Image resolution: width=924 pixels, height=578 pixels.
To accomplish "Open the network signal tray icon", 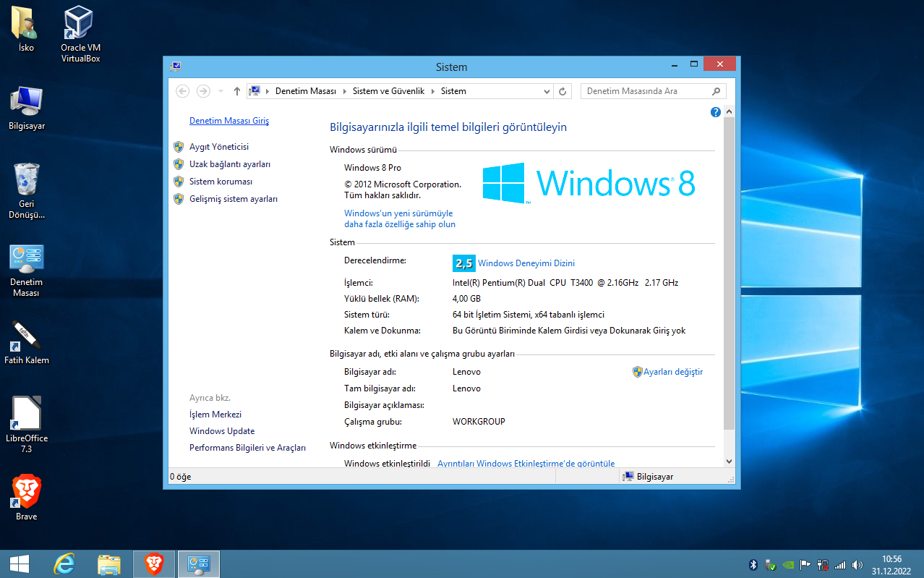I will pos(840,565).
